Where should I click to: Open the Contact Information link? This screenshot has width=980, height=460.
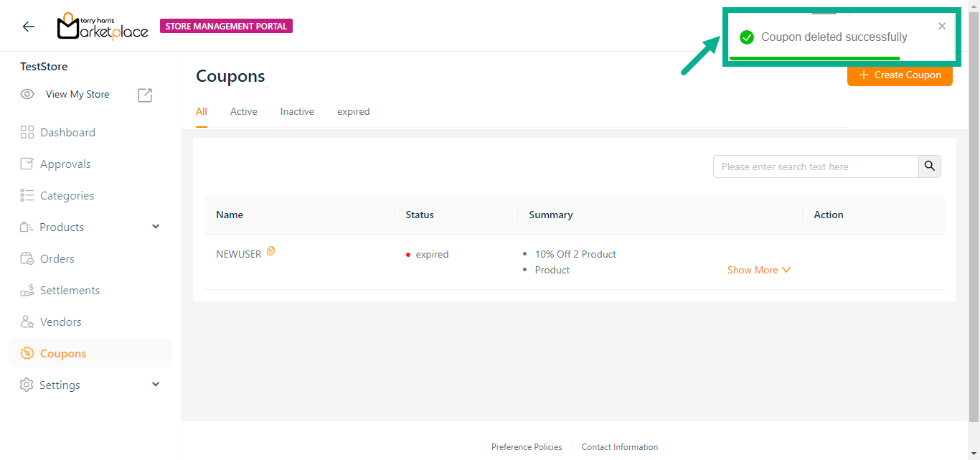[619, 446]
